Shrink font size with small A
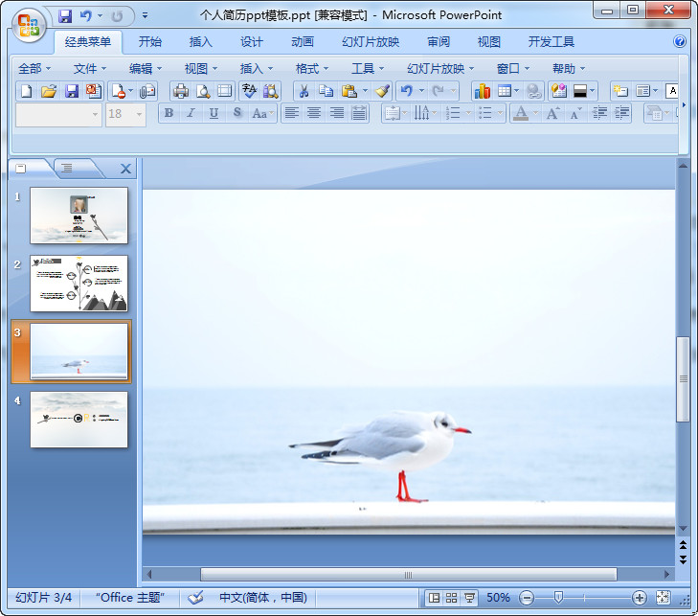The height and width of the screenshot is (616, 698). (x=575, y=113)
